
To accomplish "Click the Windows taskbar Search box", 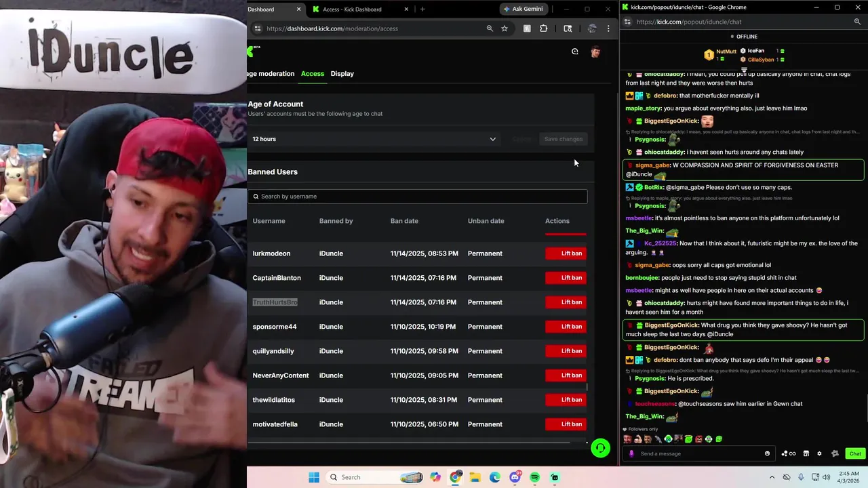I will point(374,477).
